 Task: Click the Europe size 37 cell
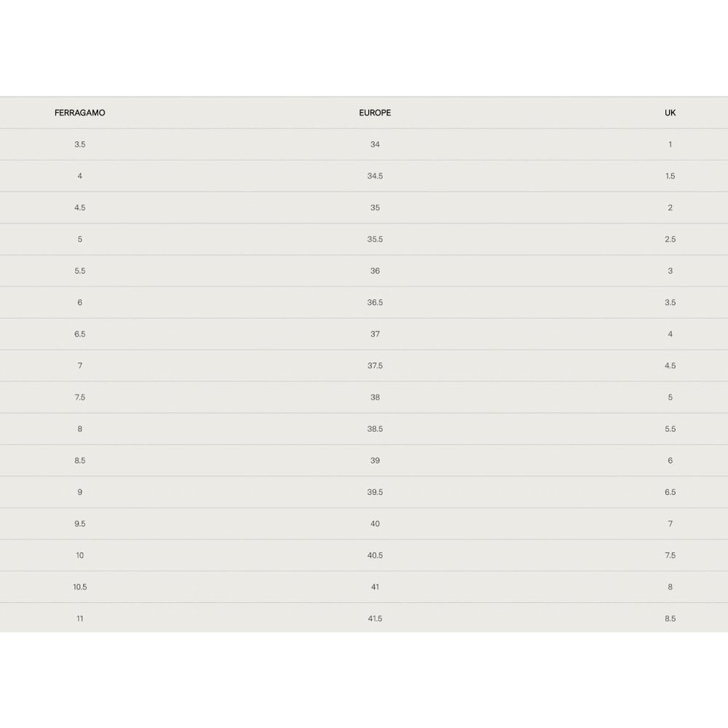[x=375, y=334]
